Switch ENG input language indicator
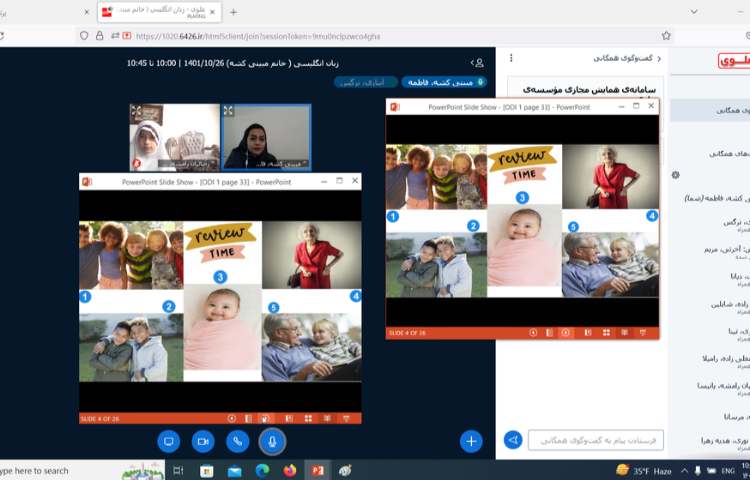The image size is (750, 480). pyautogui.click(x=728, y=471)
